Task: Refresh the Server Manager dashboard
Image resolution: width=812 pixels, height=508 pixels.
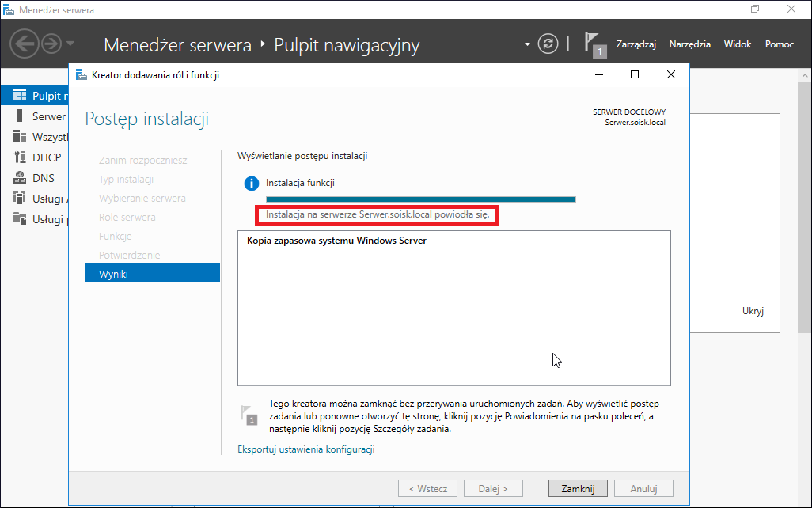Action: click(x=548, y=44)
